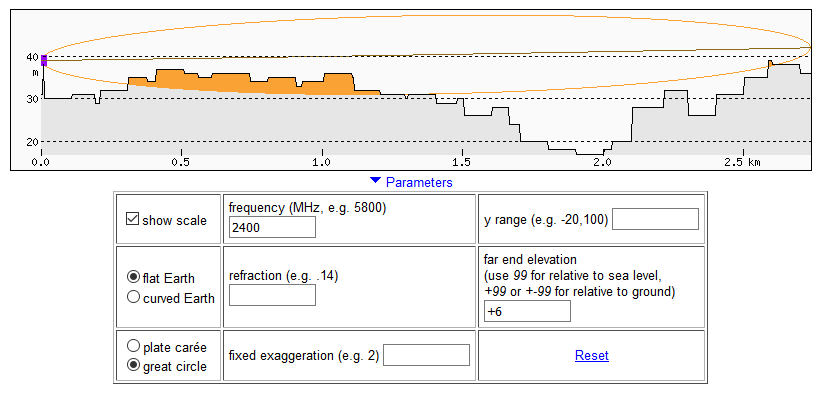This screenshot has height=397, width=827.
Task: Click the 0.0 distance axis label
Action: [41, 162]
